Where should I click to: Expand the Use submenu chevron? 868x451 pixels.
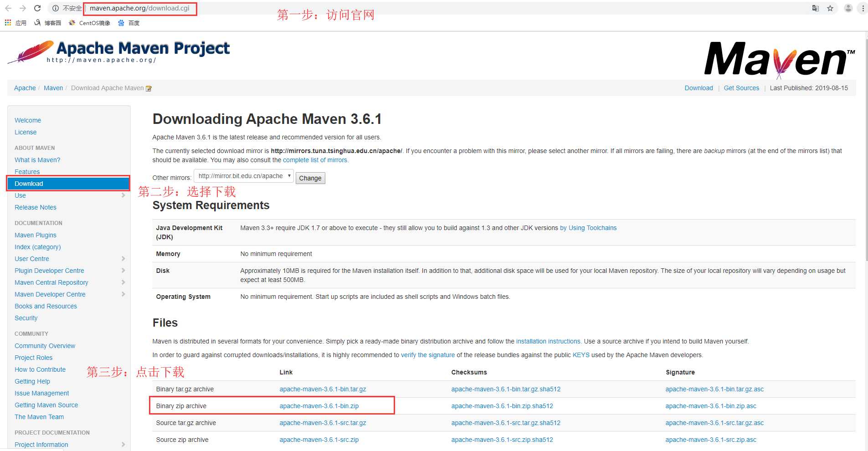pyautogui.click(x=123, y=195)
